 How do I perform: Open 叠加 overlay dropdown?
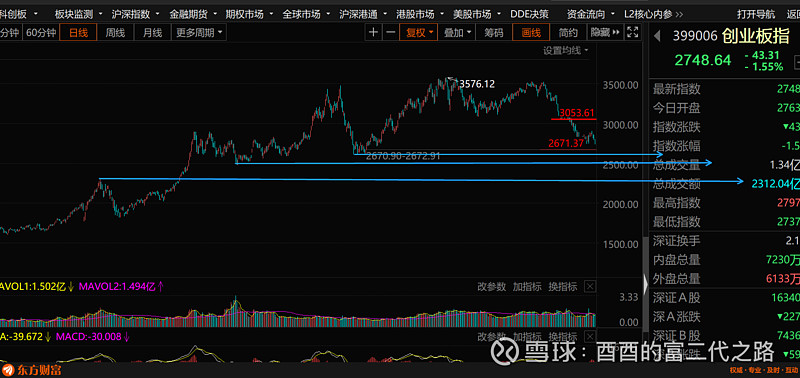[x=457, y=33]
